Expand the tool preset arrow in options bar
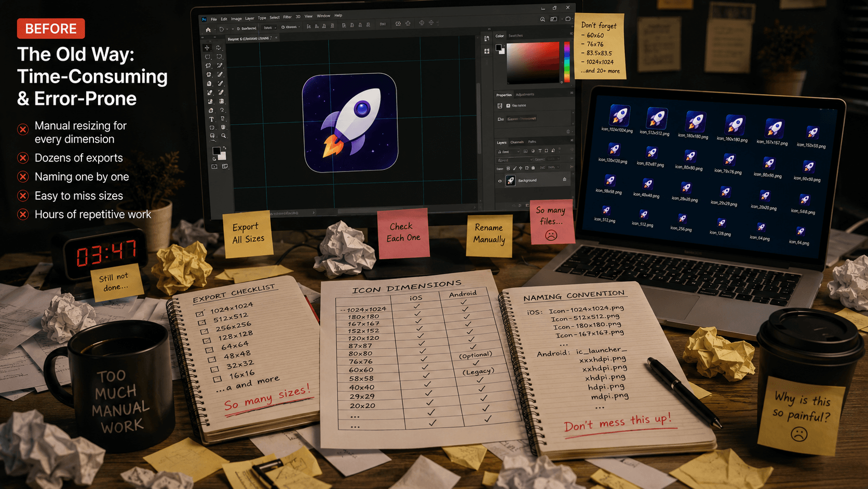 227,29
